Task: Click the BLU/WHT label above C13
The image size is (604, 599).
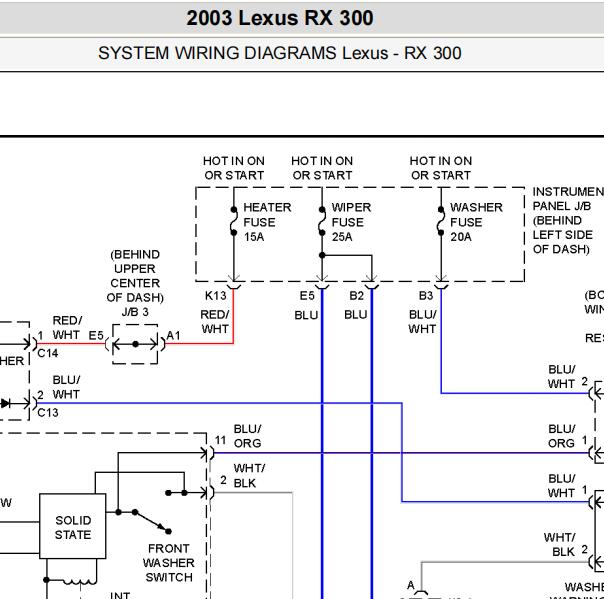Action: click(x=66, y=387)
